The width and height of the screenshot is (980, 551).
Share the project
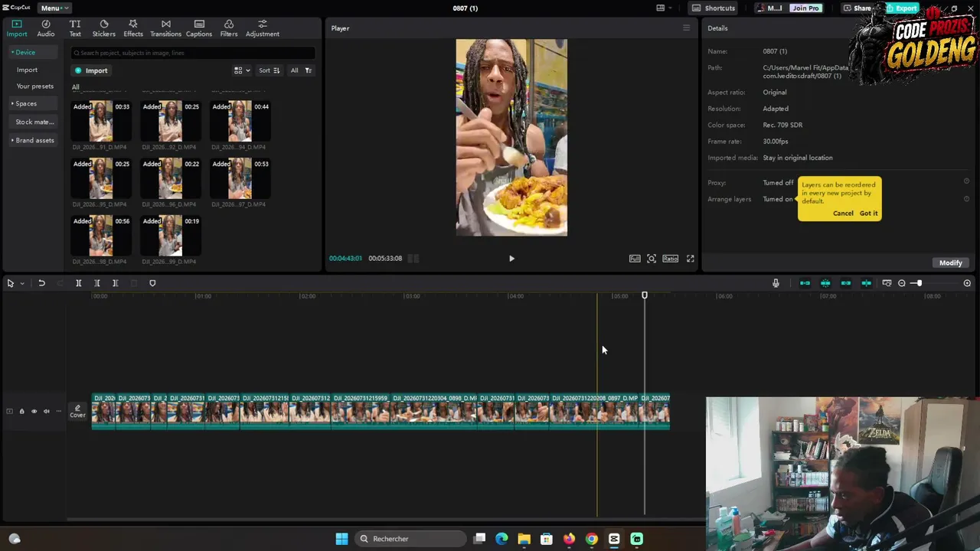857,8
